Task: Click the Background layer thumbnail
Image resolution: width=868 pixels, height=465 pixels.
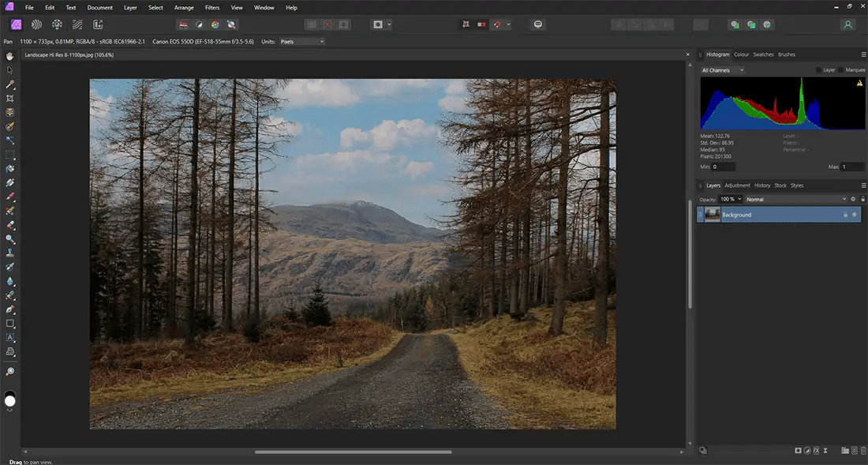Action: [713, 215]
